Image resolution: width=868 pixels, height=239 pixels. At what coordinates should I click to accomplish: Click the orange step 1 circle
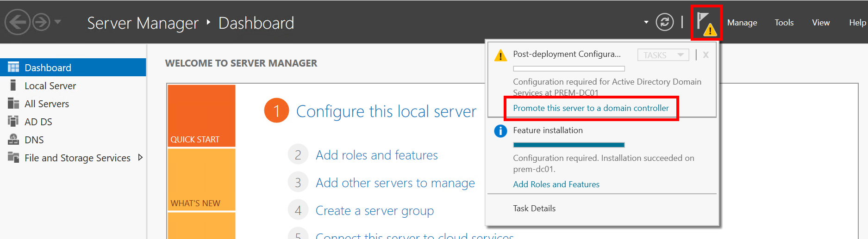pyautogui.click(x=276, y=111)
